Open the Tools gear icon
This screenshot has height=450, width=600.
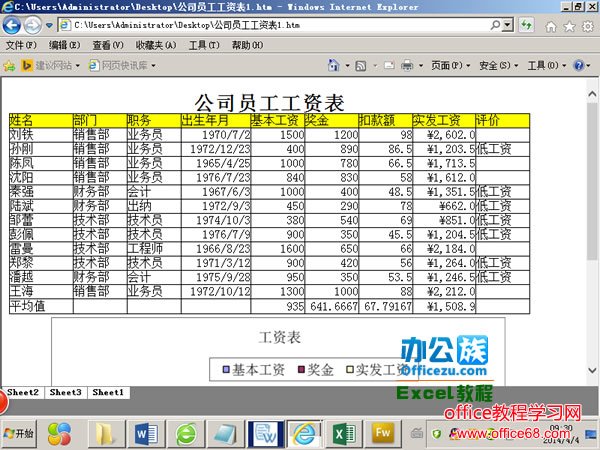coord(587,26)
